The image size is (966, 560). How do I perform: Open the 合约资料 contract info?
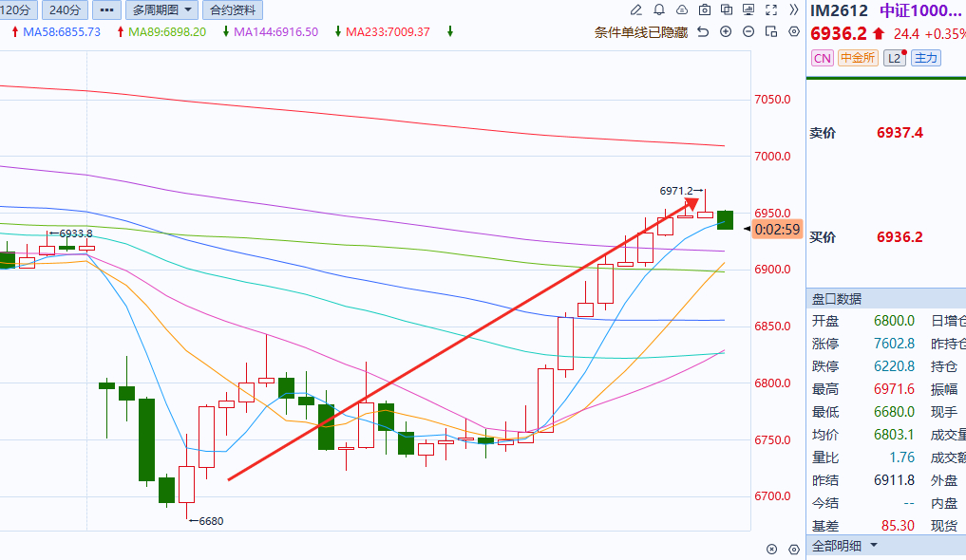(x=233, y=9)
